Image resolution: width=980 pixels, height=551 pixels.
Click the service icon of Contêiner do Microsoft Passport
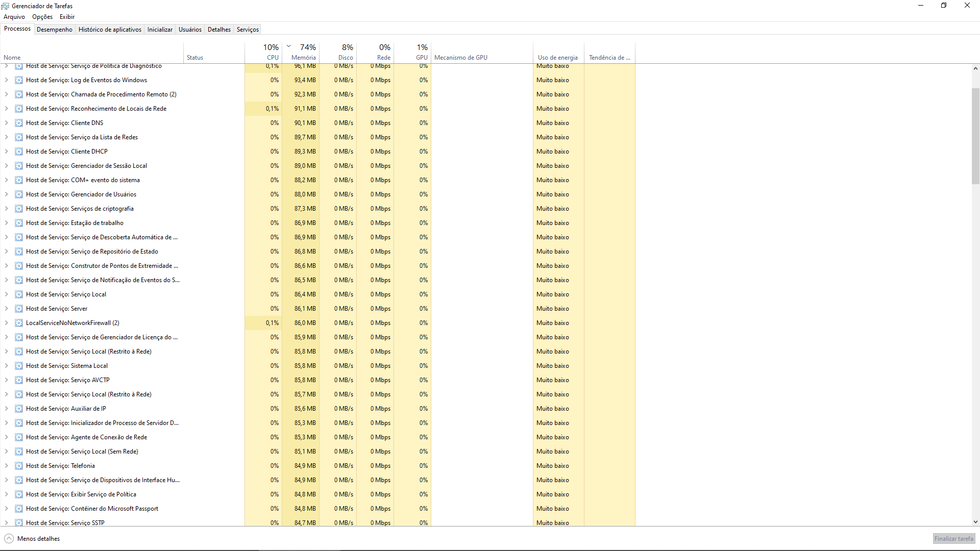pos(19,509)
